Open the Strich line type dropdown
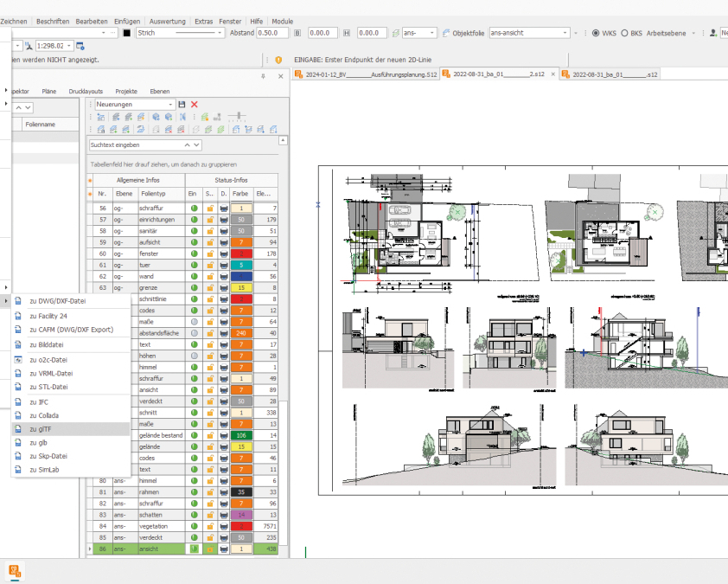728x584 pixels. pos(221,33)
